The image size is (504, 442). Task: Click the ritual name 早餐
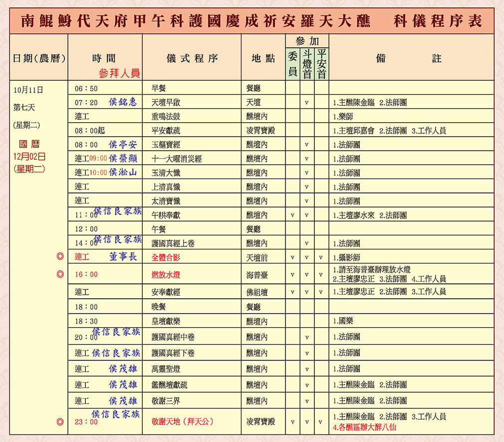pos(159,88)
